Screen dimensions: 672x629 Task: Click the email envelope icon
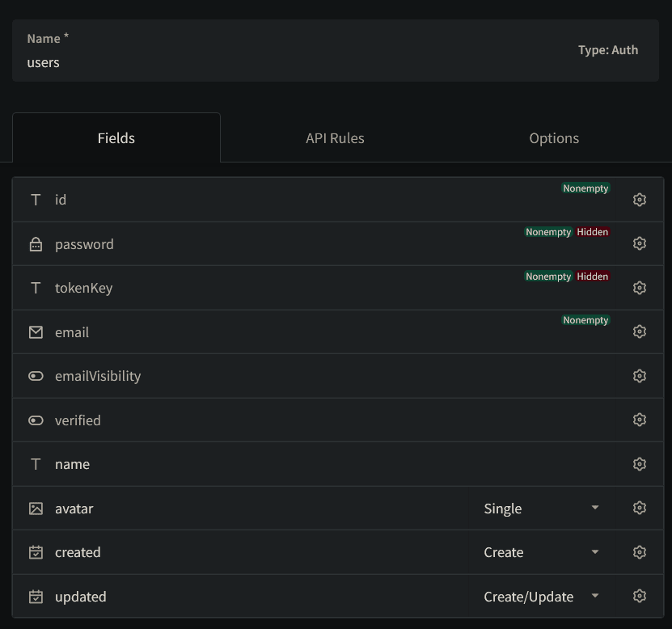point(36,332)
